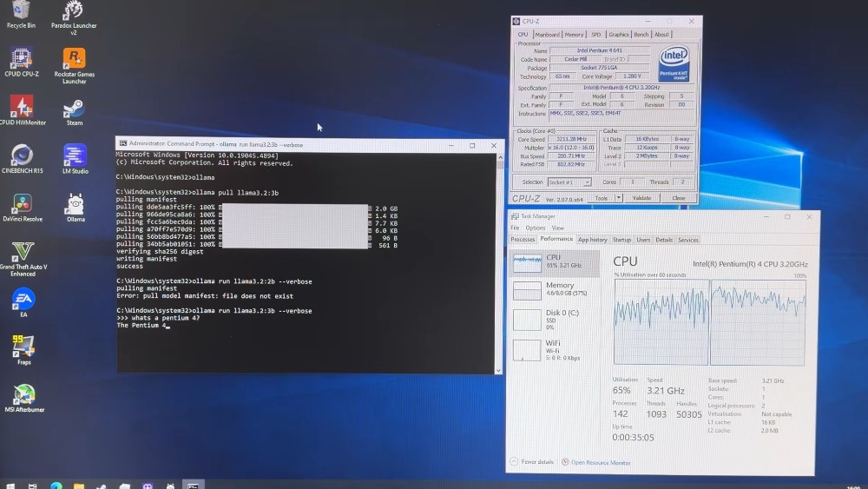Open the CPU-Z Graphics tab
868x489 pixels.
[x=618, y=35]
